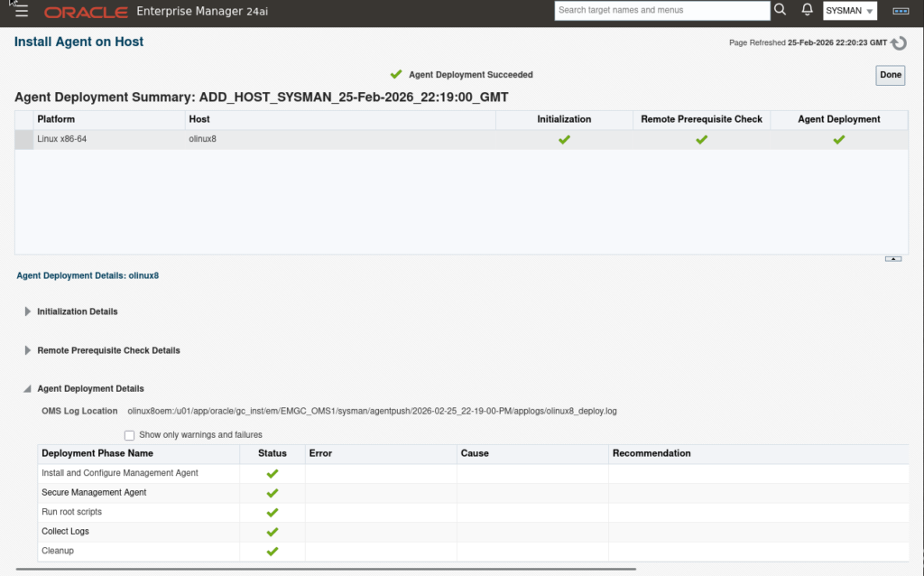This screenshot has width=924, height=576.
Task: Click the Done button
Action: [x=891, y=75]
